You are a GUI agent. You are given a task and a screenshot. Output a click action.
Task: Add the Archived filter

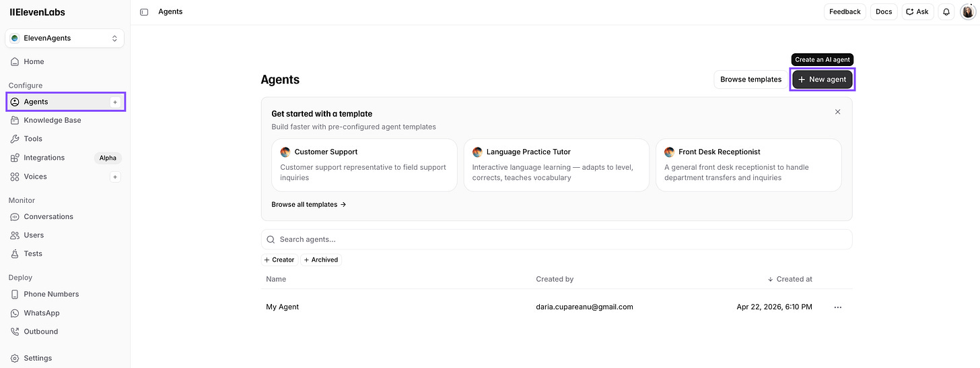[321, 259]
